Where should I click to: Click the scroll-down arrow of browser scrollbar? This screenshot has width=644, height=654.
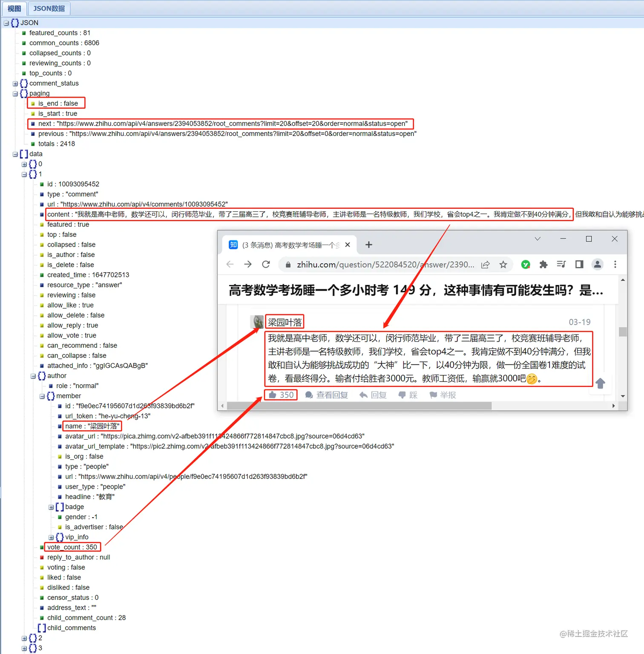(623, 396)
